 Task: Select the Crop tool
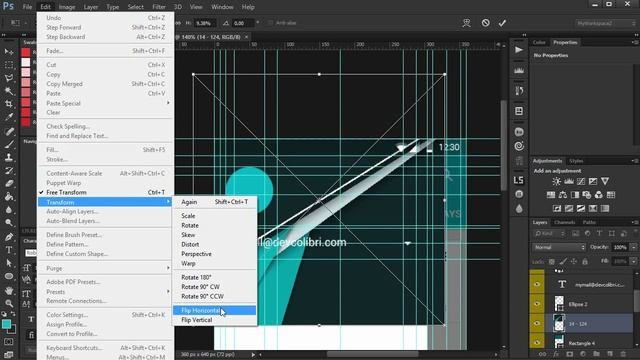pyautogui.click(x=9, y=104)
